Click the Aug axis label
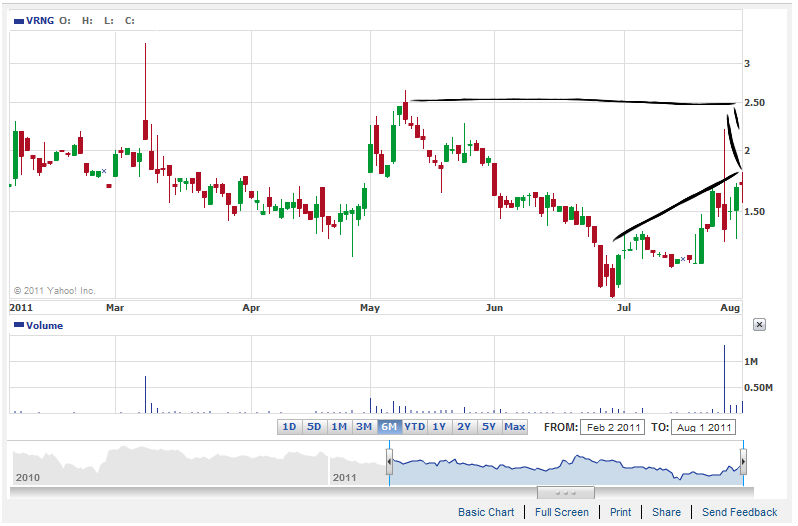The width and height of the screenshot is (798, 526). tap(730, 308)
